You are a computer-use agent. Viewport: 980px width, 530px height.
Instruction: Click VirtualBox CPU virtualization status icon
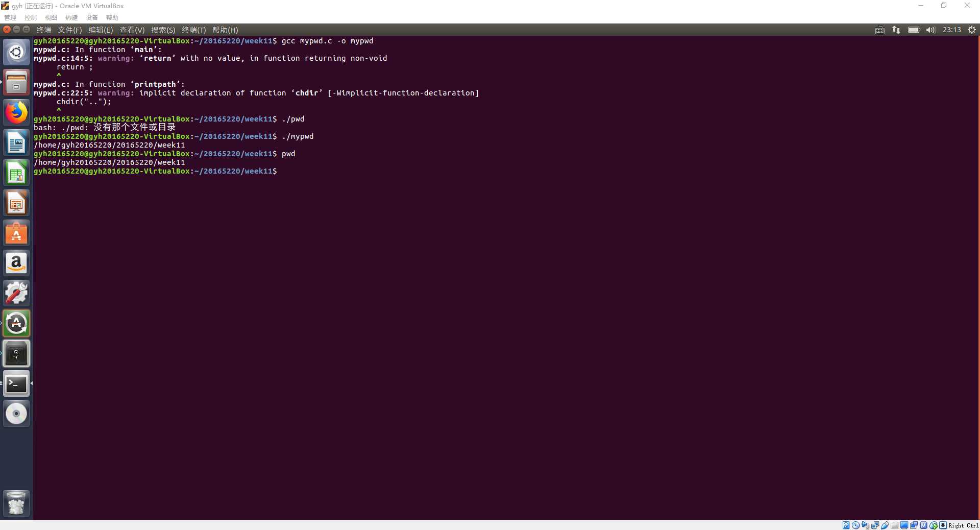pyautogui.click(x=923, y=525)
